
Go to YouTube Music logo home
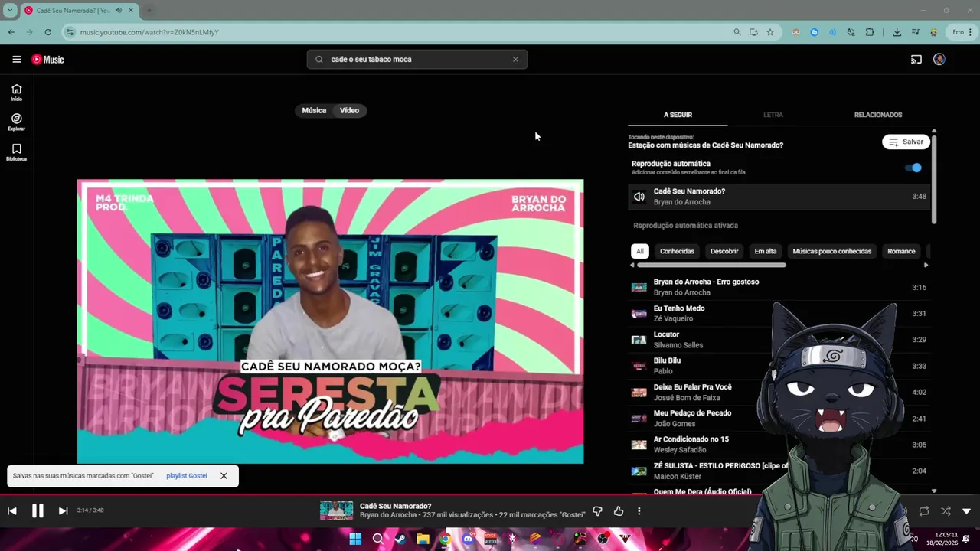pyautogui.click(x=47, y=59)
